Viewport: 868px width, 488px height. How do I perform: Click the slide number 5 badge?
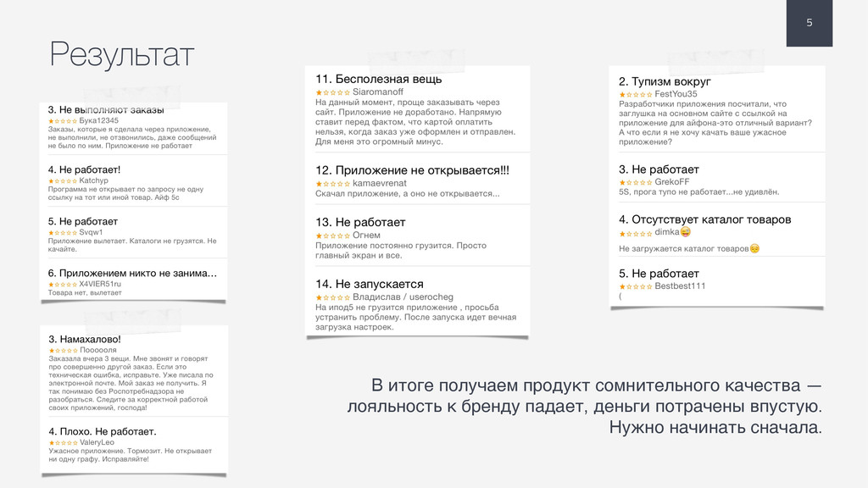pyautogui.click(x=810, y=23)
